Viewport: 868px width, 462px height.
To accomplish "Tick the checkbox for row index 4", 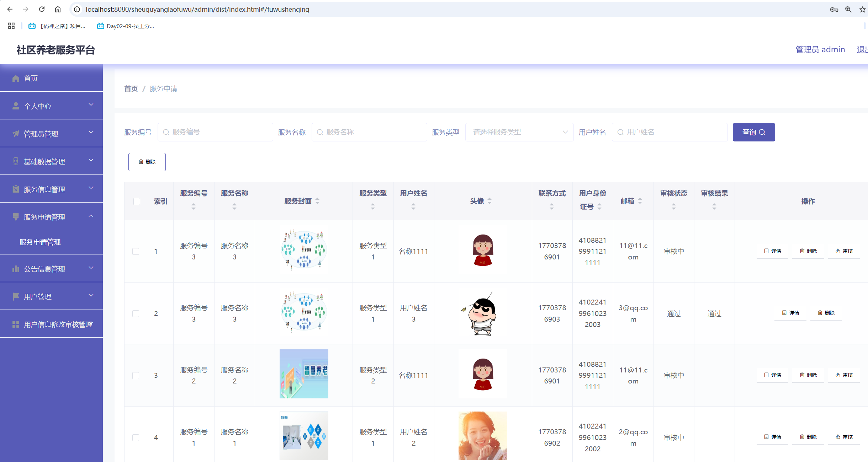I will click(136, 437).
